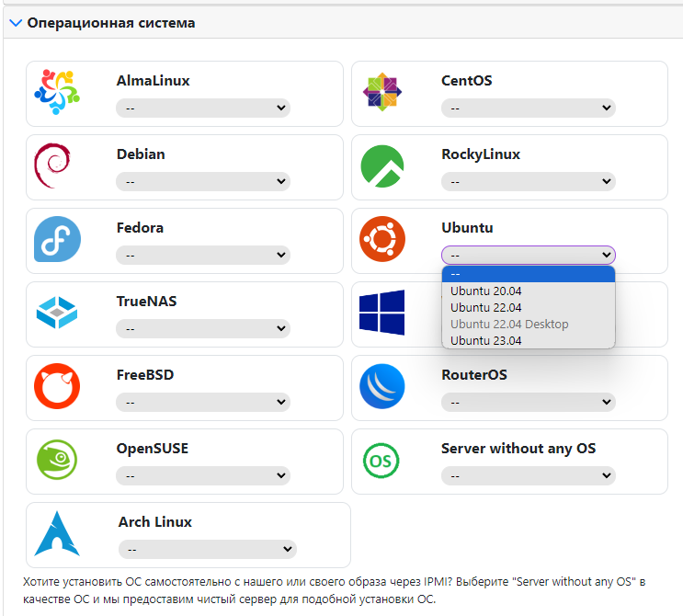Click the Arch Linux logo
Viewport: 683px width, 616px height.
click(57, 533)
